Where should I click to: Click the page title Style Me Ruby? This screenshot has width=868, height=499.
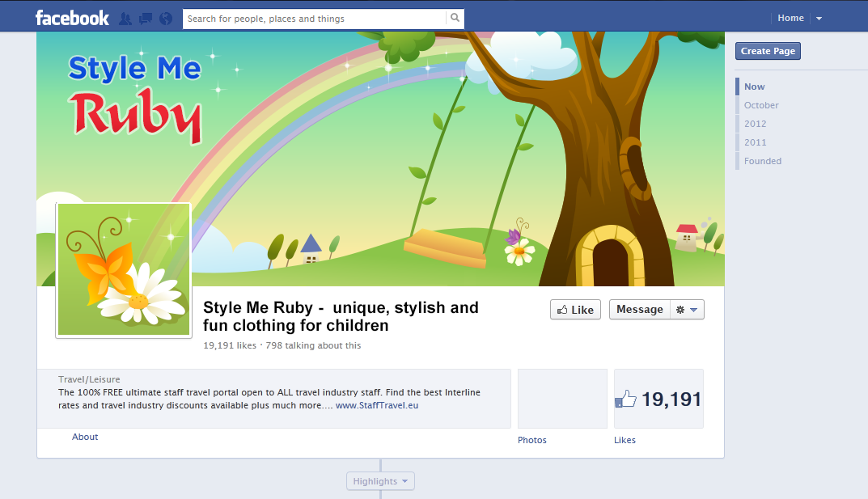[x=341, y=316]
